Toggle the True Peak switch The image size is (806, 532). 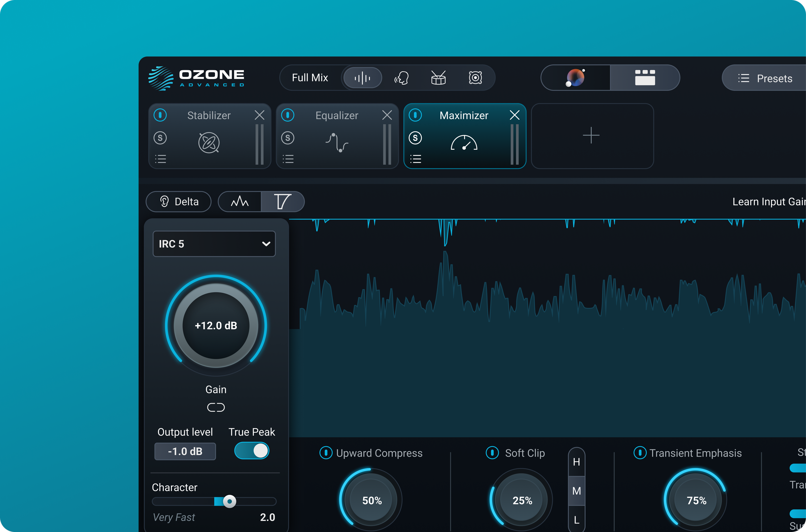(251, 451)
